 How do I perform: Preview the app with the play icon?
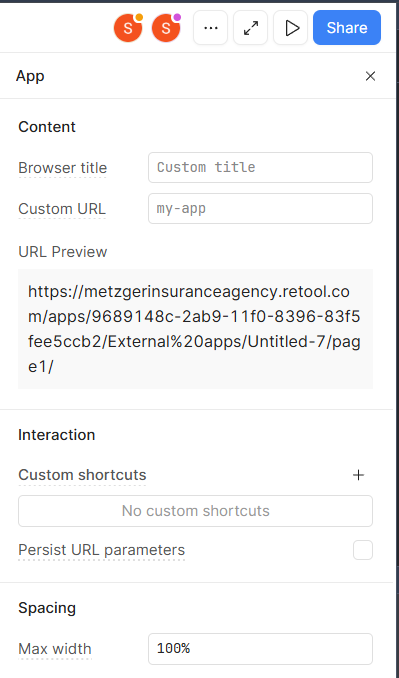pyautogui.click(x=290, y=28)
